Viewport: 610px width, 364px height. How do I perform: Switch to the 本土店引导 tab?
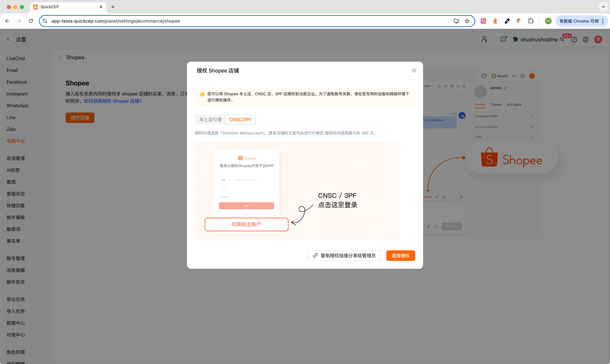[x=210, y=120]
